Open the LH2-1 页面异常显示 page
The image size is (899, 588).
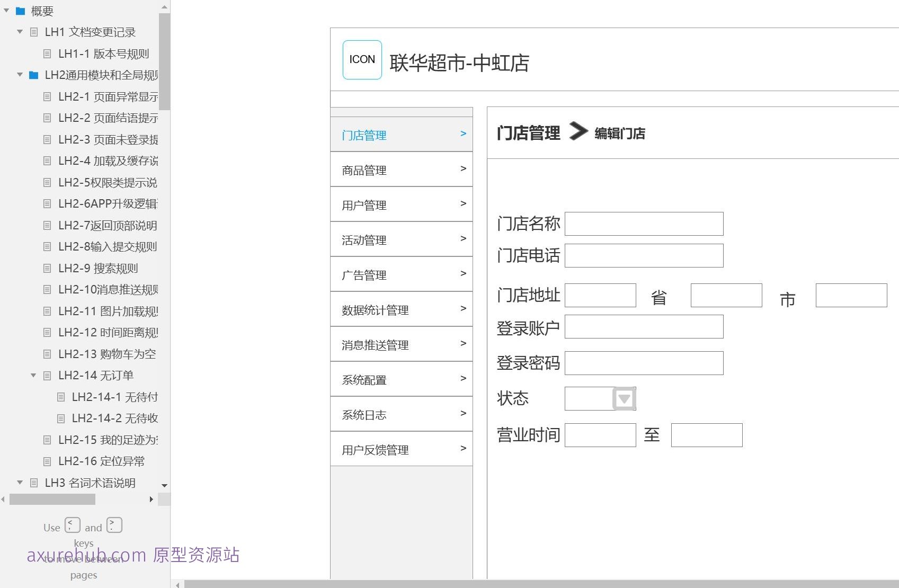click(x=108, y=97)
